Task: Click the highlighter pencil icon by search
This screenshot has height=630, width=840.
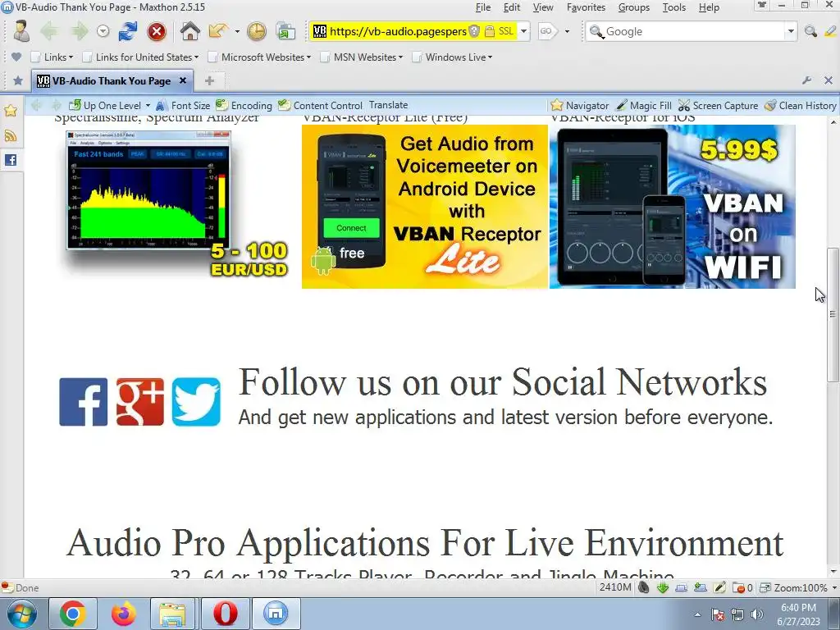Action: click(830, 32)
